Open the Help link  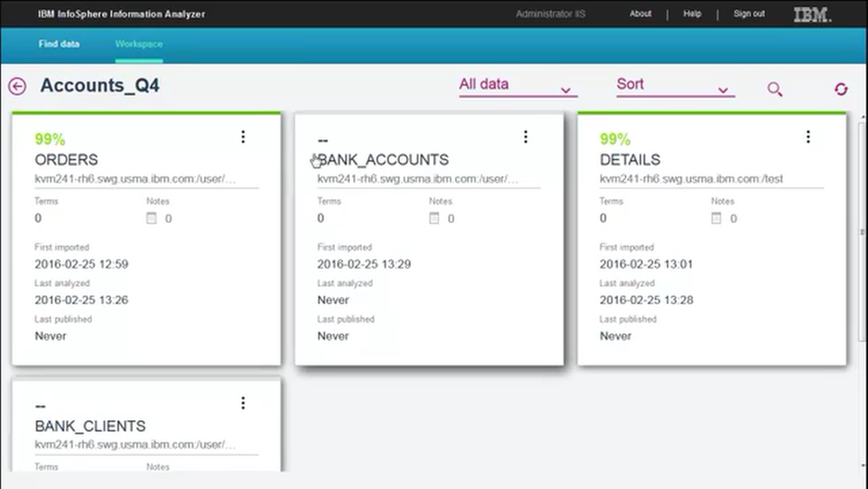(692, 14)
